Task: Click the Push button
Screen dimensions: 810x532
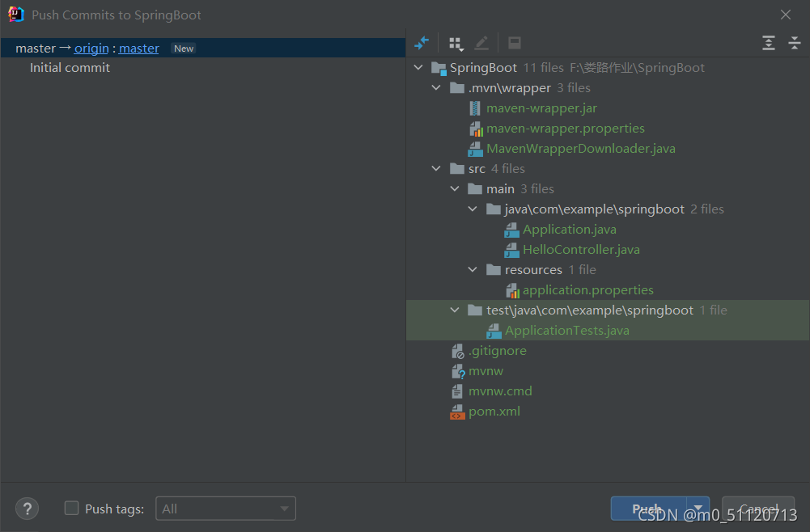Action: click(x=648, y=509)
